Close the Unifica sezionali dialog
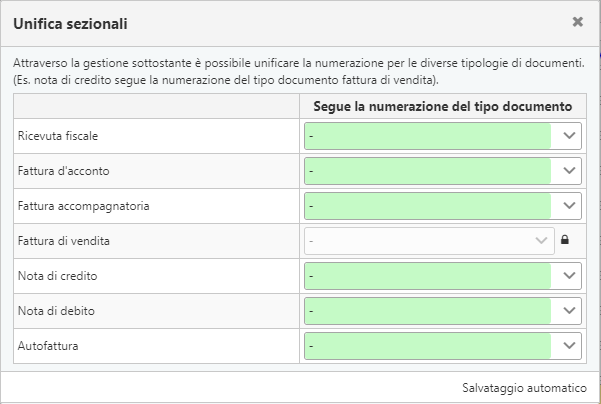Image resolution: width=601 pixels, height=404 pixels. pos(578,22)
